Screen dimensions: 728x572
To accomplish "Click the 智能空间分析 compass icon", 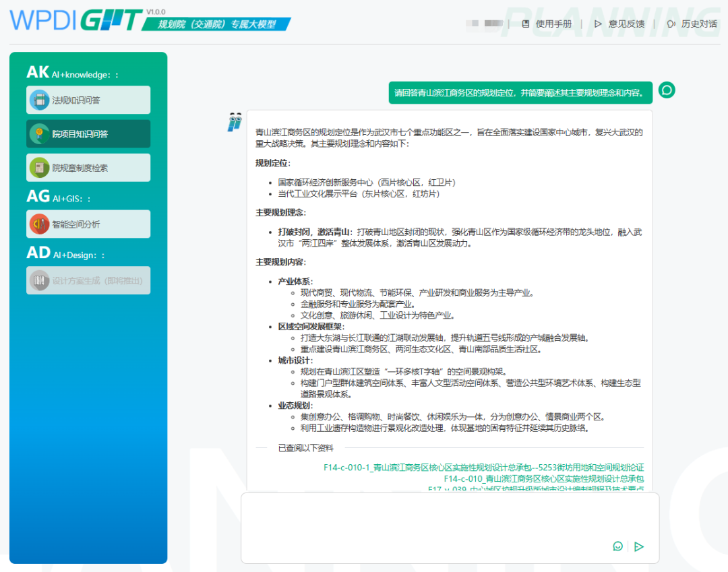I will (40, 224).
